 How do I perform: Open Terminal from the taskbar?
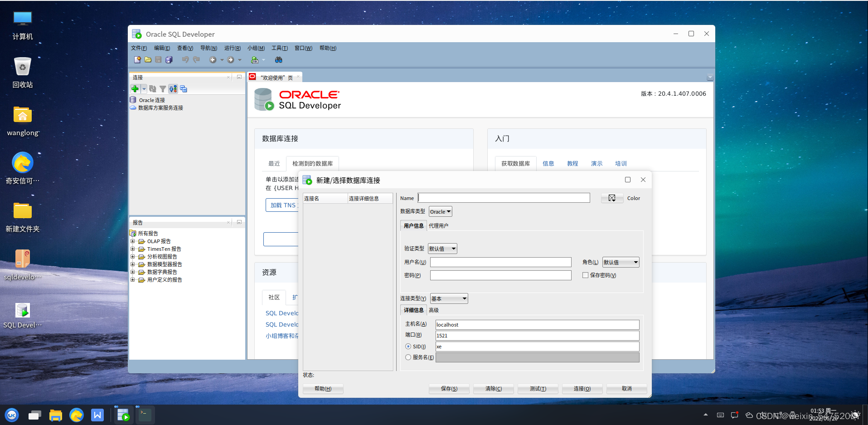tap(145, 415)
